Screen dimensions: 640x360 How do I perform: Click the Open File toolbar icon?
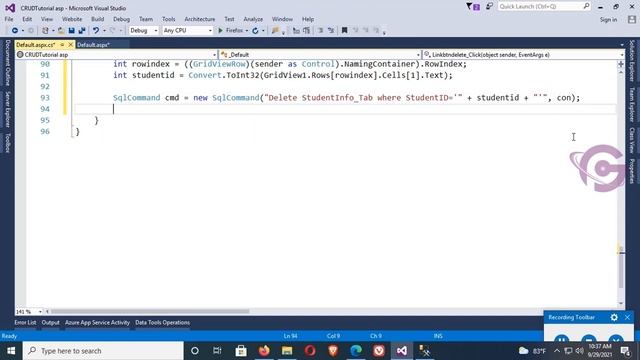click(61, 31)
